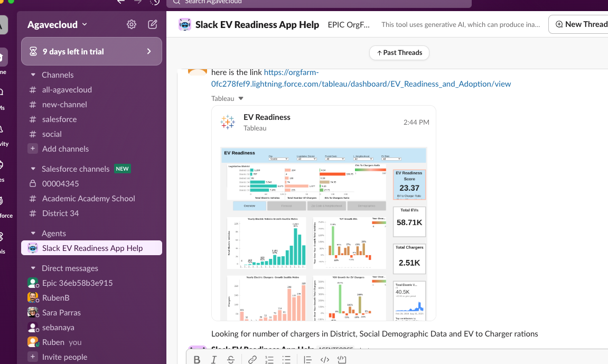Image resolution: width=608 pixels, height=364 pixels.
Task: Click the EV Readiness dashboard thumbnail
Action: click(x=323, y=234)
